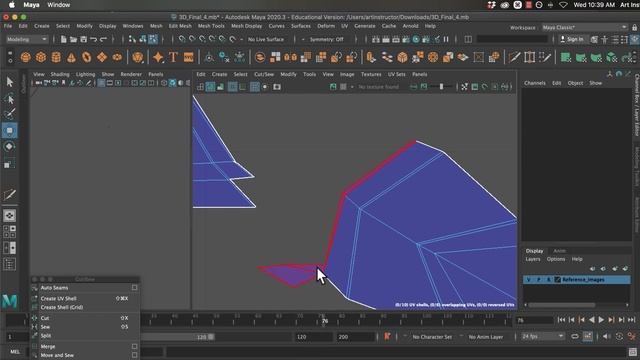Image resolution: width=640 pixels, height=360 pixels.
Task: Activate the Lasso select tool
Action: click(x=10, y=99)
